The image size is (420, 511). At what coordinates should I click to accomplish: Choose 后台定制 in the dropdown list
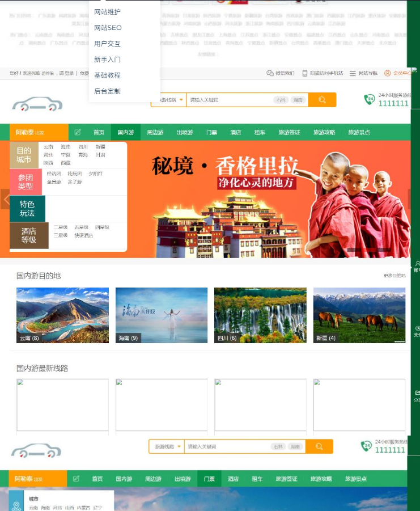(x=107, y=91)
